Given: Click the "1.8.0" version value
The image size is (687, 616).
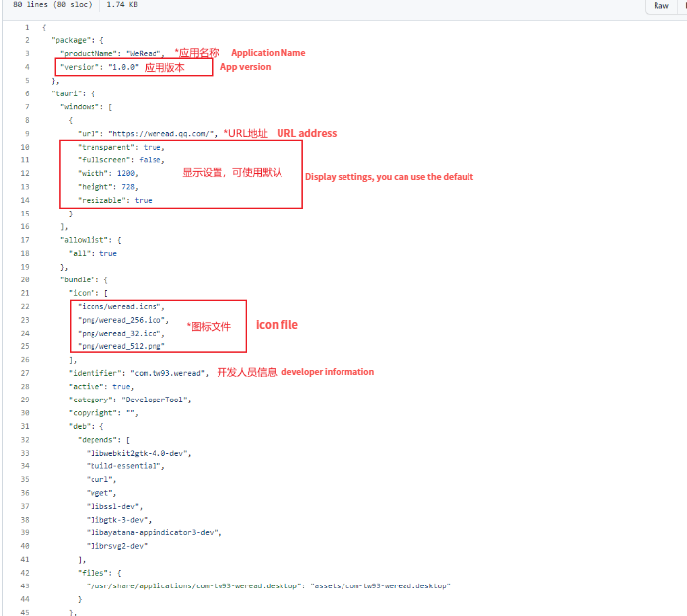Looking at the screenshot, I should (x=123, y=67).
